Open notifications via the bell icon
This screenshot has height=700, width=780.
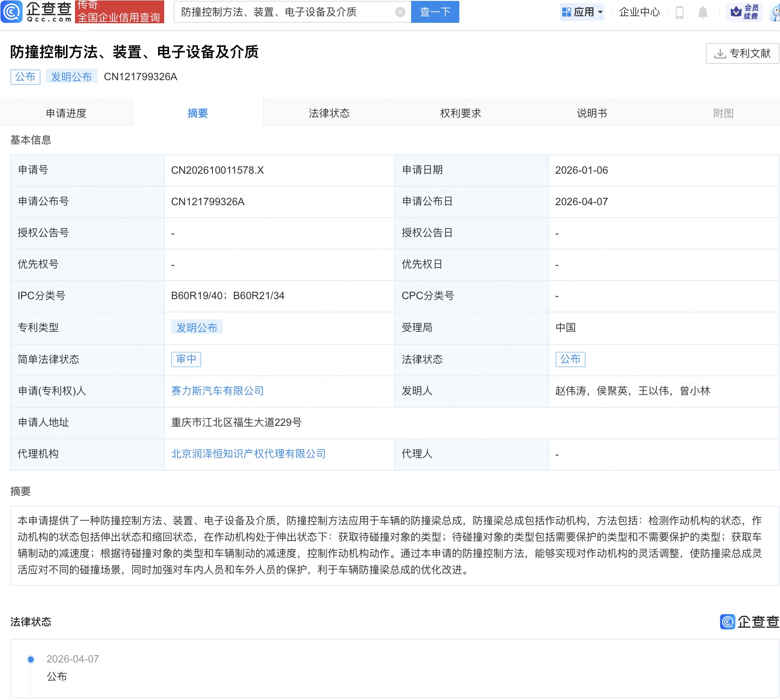(x=702, y=12)
